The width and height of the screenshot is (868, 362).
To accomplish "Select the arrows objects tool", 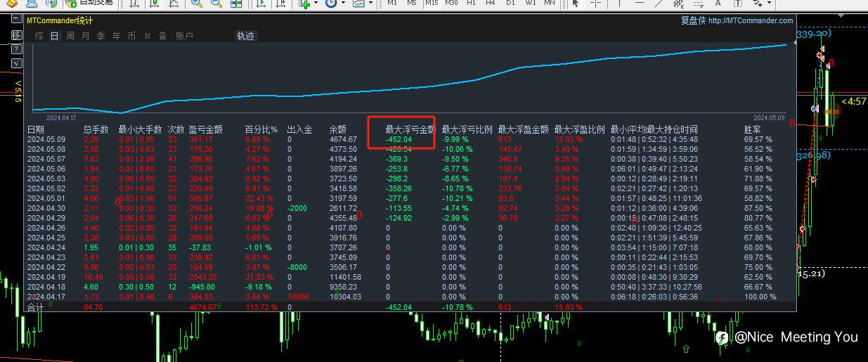I will tap(758, 4).
